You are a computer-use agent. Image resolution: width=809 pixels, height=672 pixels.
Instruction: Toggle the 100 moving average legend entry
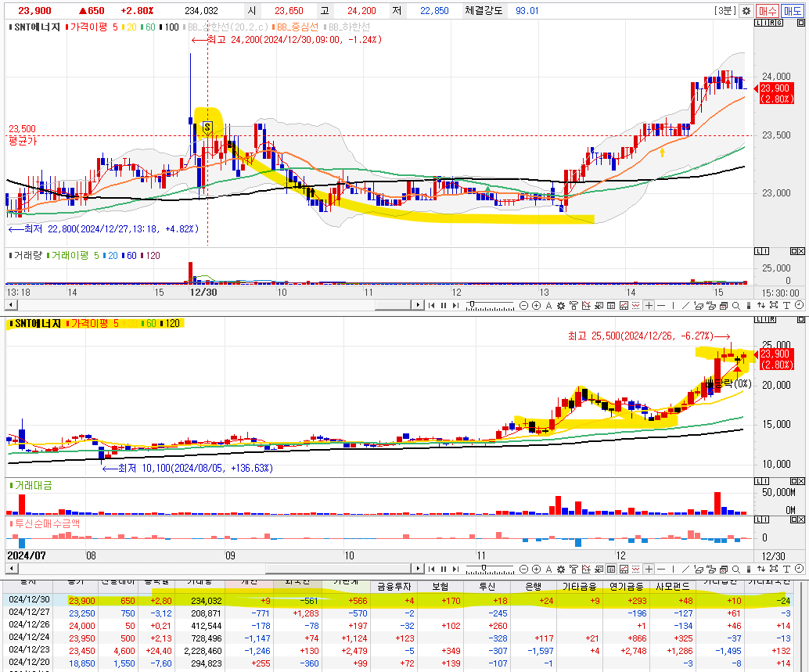[x=170, y=27]
